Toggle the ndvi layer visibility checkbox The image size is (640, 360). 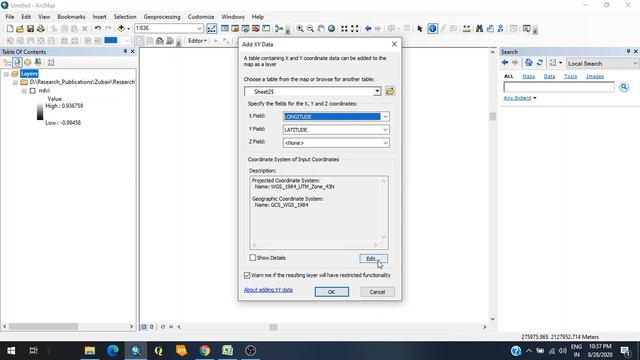(33, 91)
